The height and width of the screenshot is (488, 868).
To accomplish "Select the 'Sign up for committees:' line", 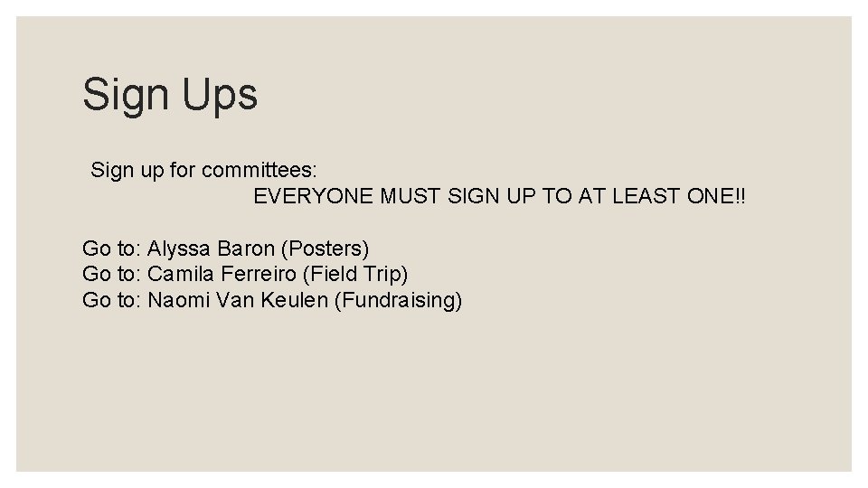I will coord(203,170).
